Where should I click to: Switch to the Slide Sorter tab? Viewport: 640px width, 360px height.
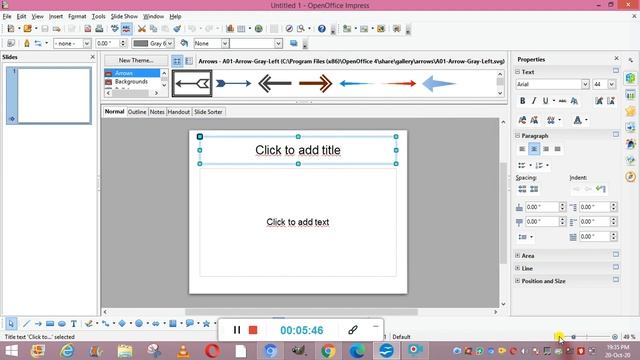pos(208,112)
